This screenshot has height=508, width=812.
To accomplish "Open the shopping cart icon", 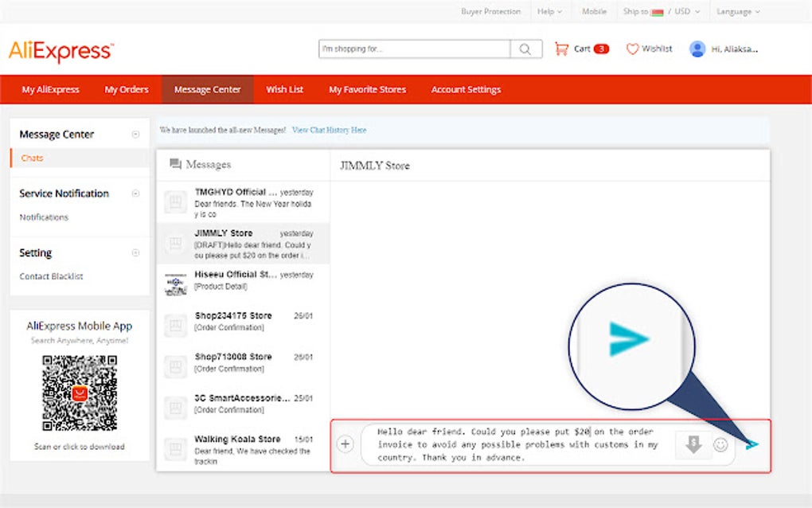I will click(x=561, y=49).
